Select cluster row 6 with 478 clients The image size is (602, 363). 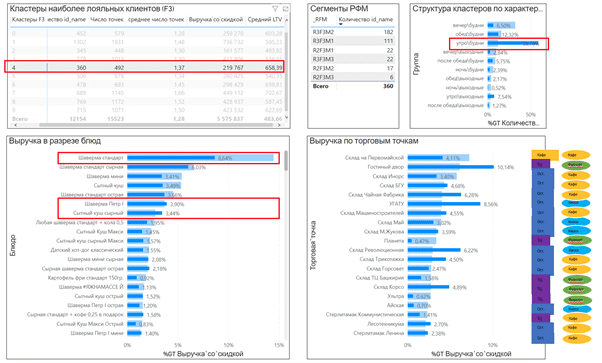(x=147, y=85)
